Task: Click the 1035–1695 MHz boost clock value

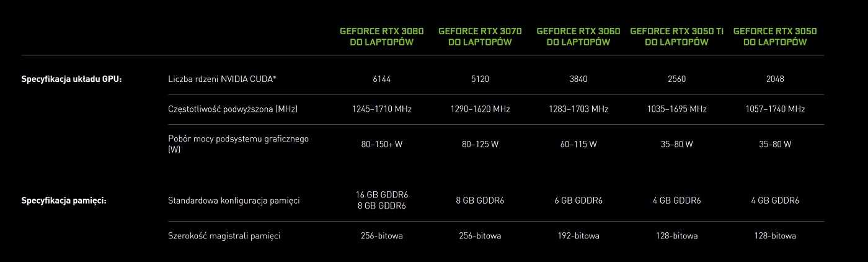Action: [676, 109]
